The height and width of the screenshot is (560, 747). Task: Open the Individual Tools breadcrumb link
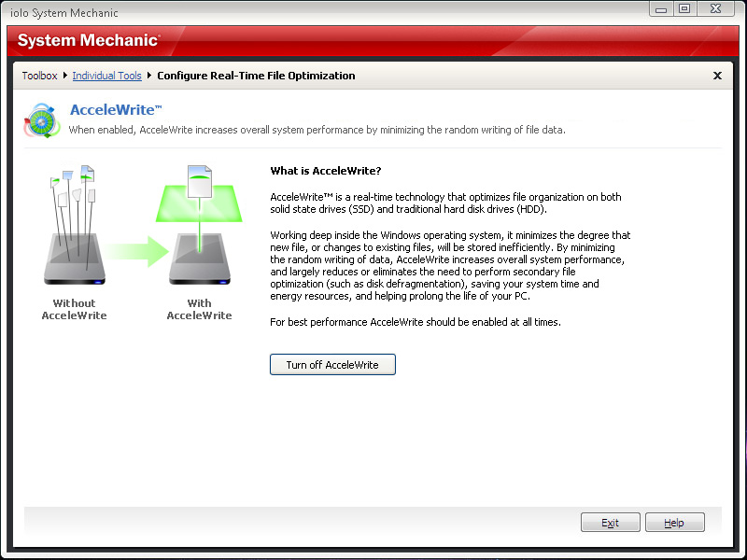(x=106, y=76)
